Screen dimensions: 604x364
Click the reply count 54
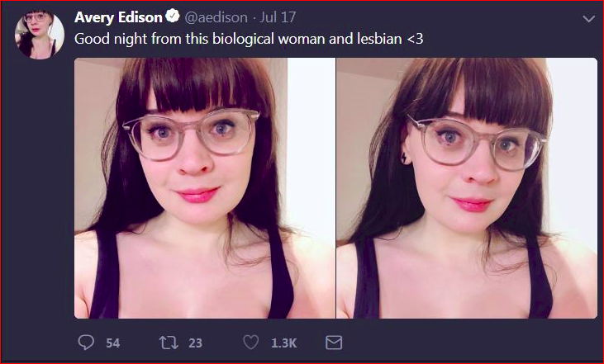pyautogui.click(x=113, y=343)
